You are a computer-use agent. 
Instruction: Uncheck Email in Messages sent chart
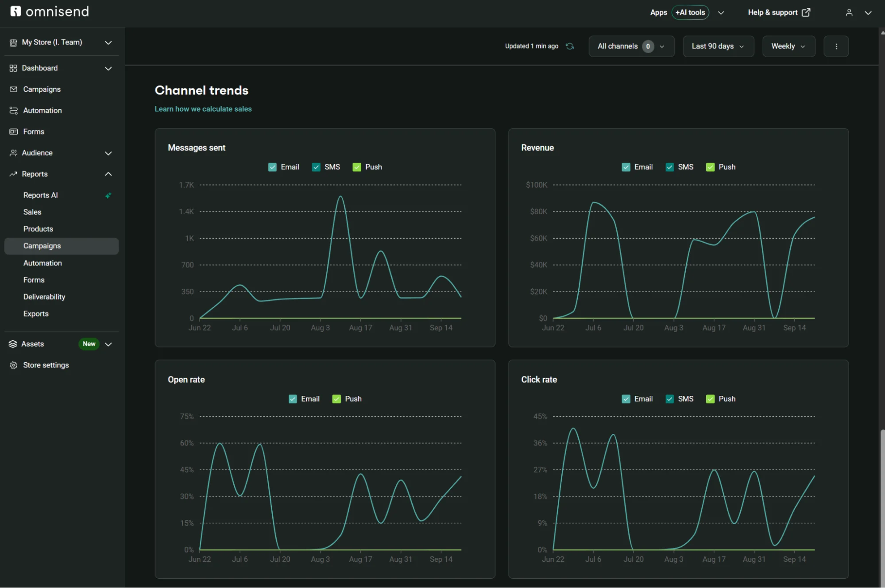click(x=272, y=167)
